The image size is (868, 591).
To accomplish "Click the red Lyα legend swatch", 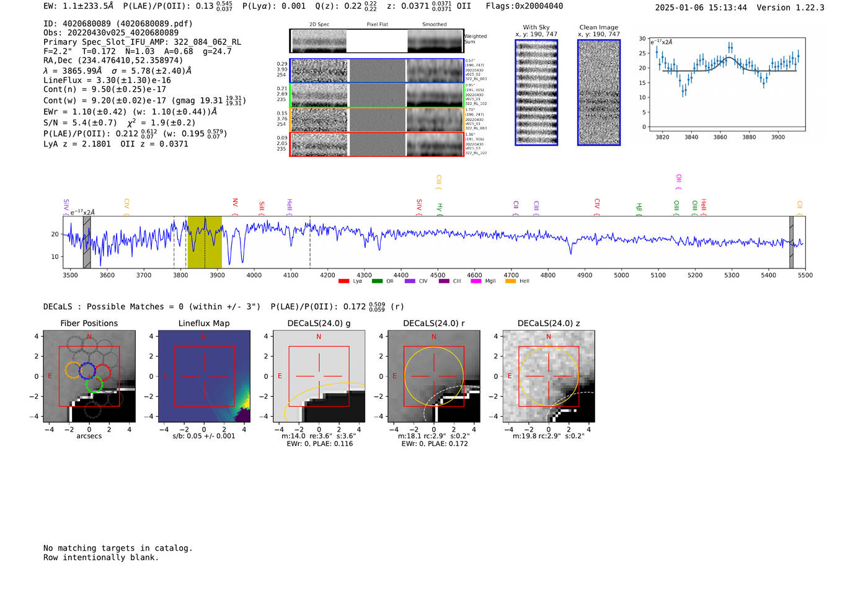I will tap(343, 281).
